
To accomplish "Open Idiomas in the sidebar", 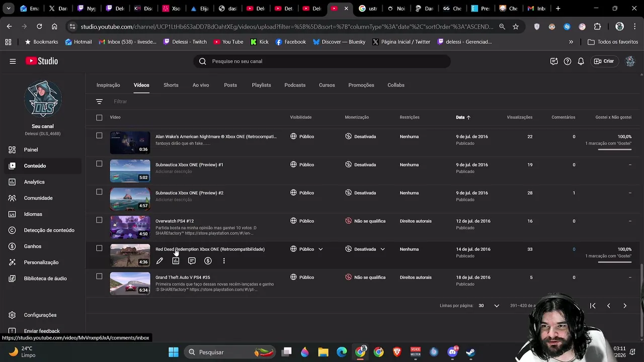I will (43, 214).
